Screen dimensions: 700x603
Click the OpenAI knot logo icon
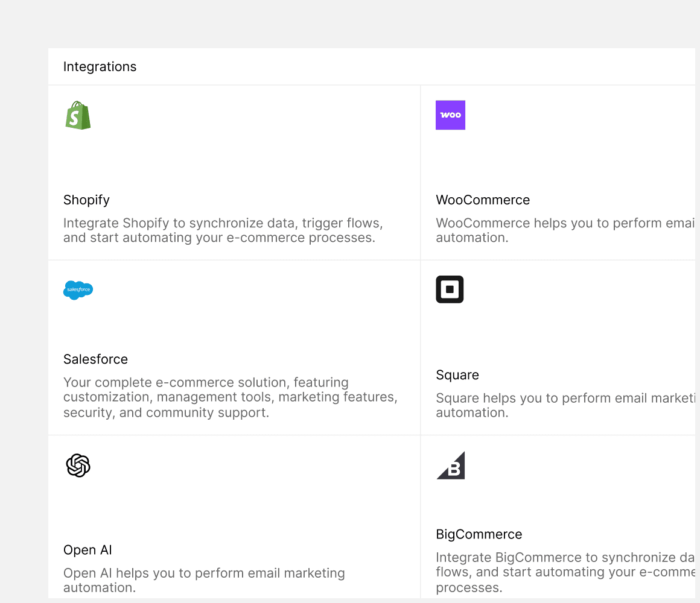(x=78, y=465)
